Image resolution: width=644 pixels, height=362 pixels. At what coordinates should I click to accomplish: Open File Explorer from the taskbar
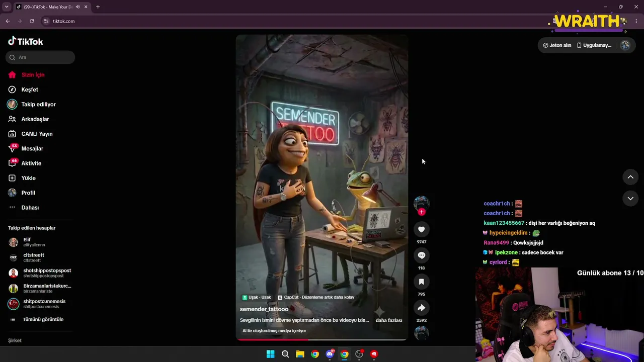[300, 354]
